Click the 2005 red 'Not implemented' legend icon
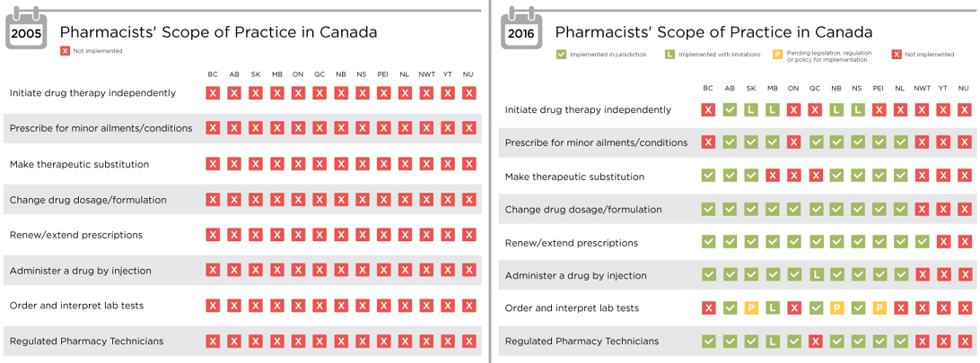This screenshot has width=980, height=363. tap(65, 50)
